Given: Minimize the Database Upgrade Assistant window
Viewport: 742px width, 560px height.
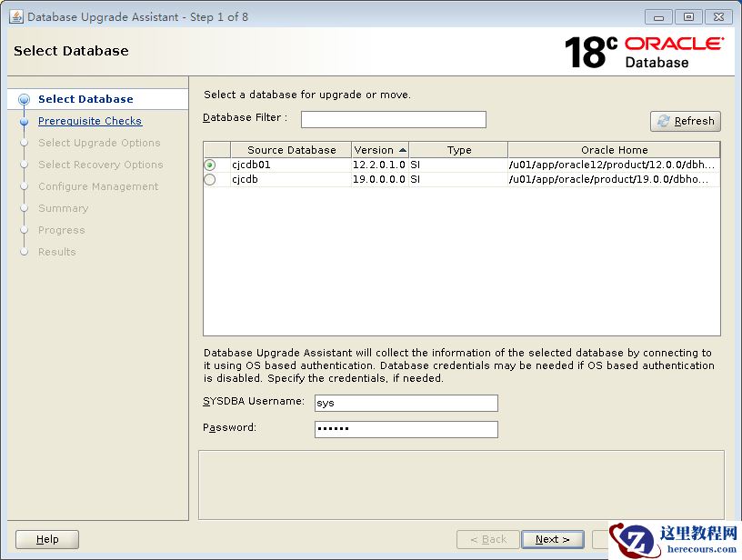Looking at the screenshot, I should pyautogui.click(x=658, y=17).
